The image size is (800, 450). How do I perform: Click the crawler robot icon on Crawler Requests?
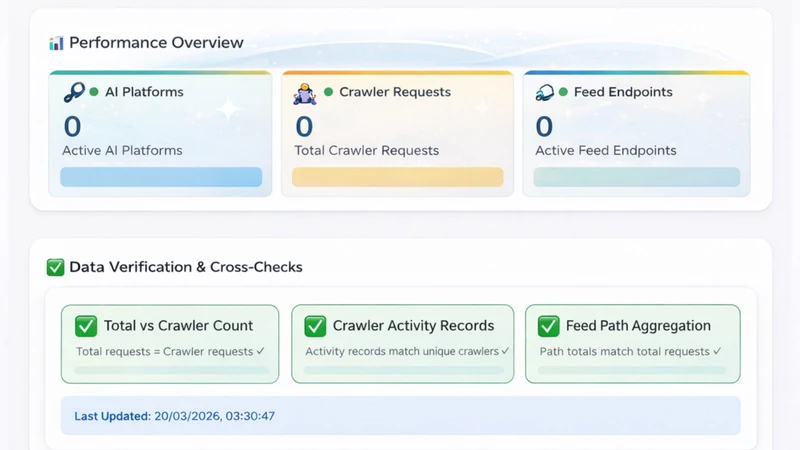click(x=305, y=94)
